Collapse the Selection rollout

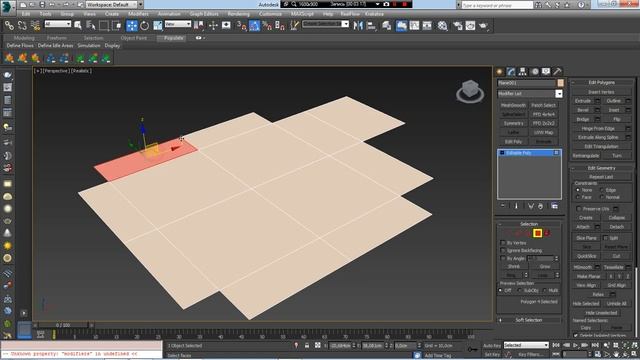coord(529,224)
